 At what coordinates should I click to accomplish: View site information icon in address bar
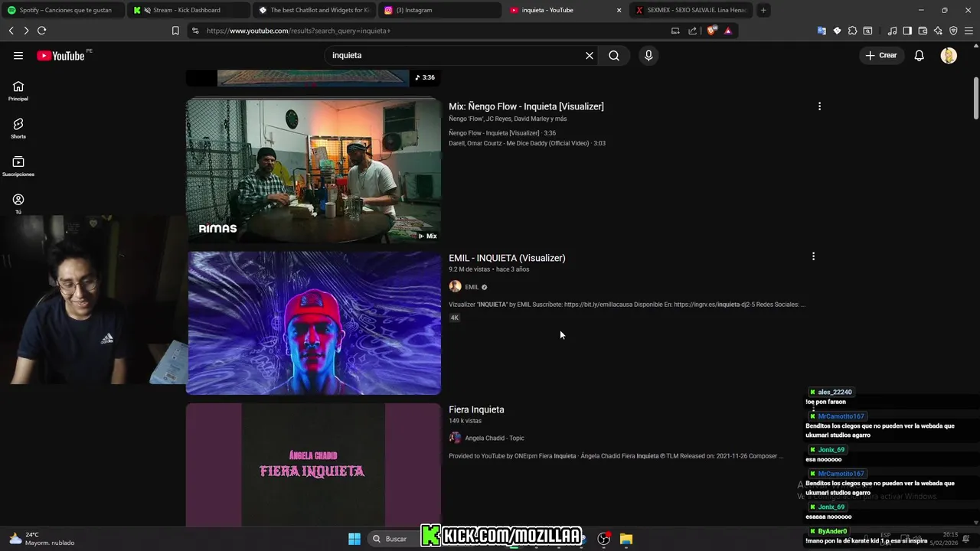[x=195, y=31]
